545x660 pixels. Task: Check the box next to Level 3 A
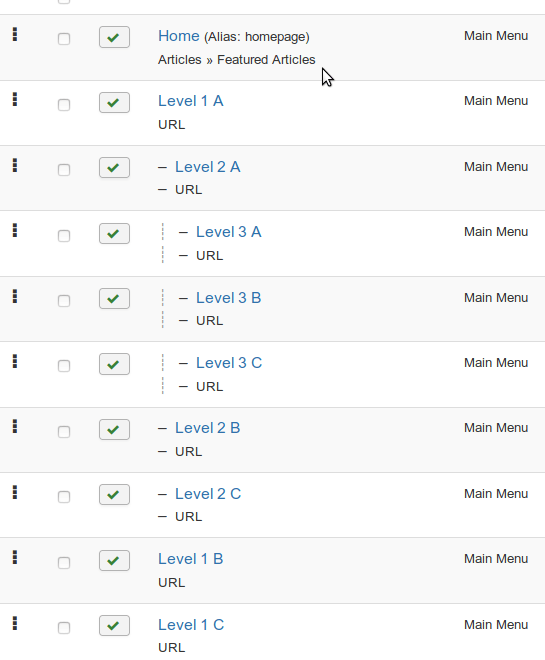click(x=64, y=236)
